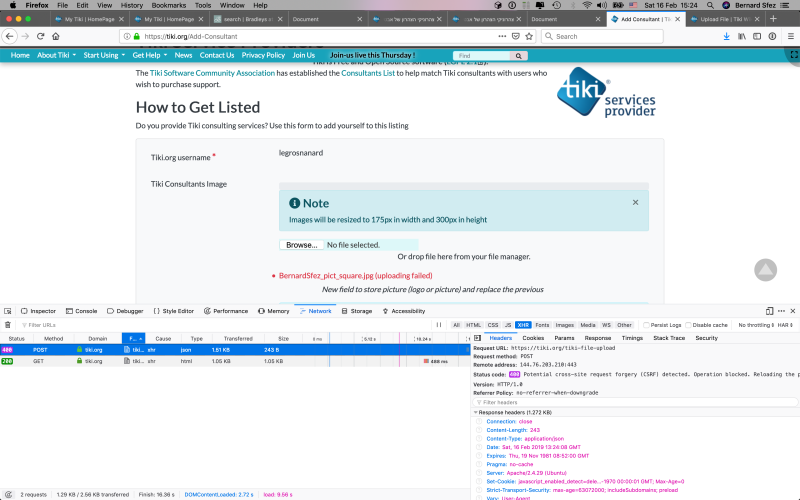
Task: Pick an element with the devtools picker icon
Action: tap(8, 311)
